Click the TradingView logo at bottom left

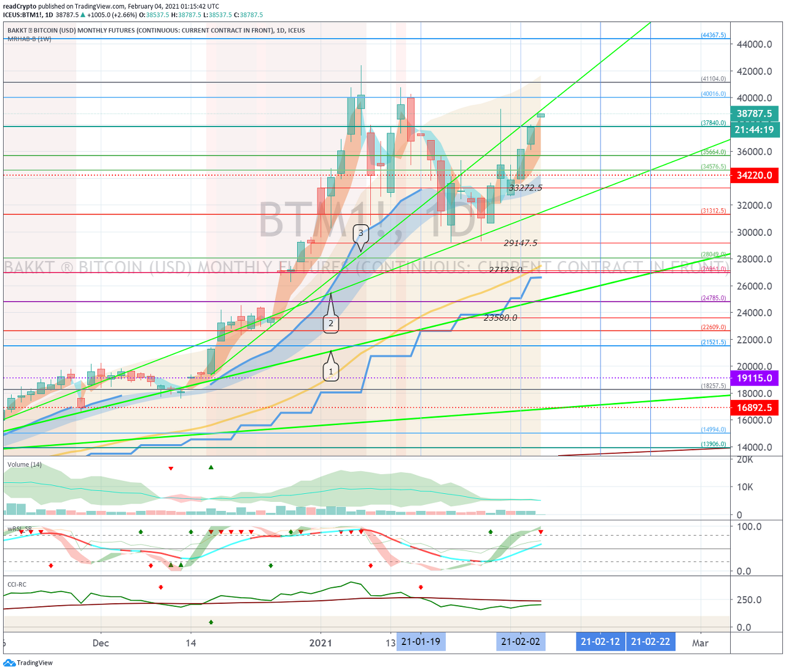[x=28, y=663]
